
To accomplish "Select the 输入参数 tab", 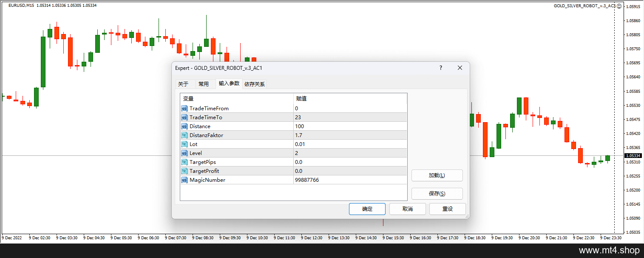I will (x=229, y=83).
